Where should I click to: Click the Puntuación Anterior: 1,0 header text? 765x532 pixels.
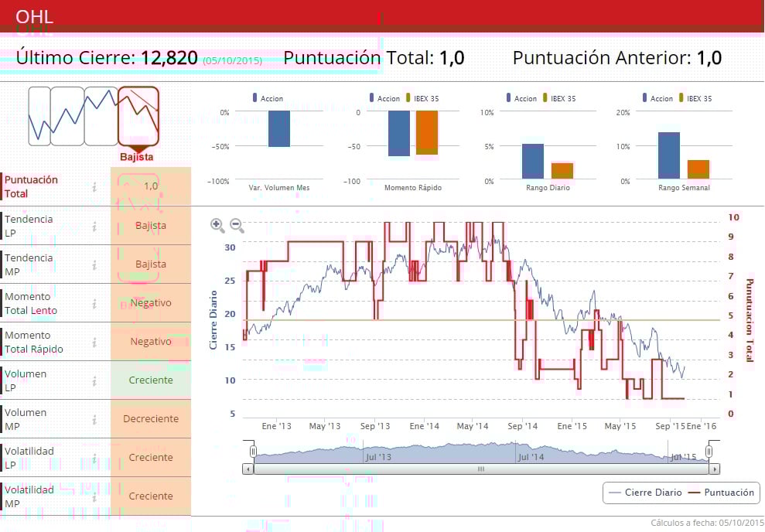617,57
